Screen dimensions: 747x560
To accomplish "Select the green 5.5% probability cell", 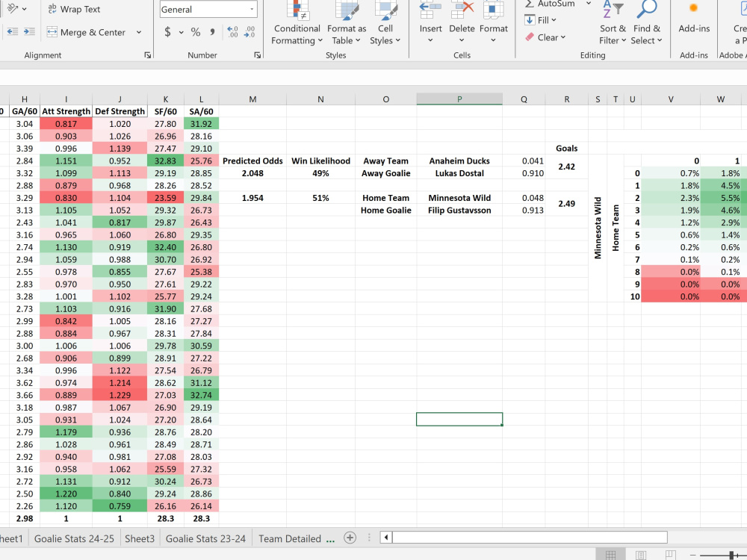I will click(722, 198).
